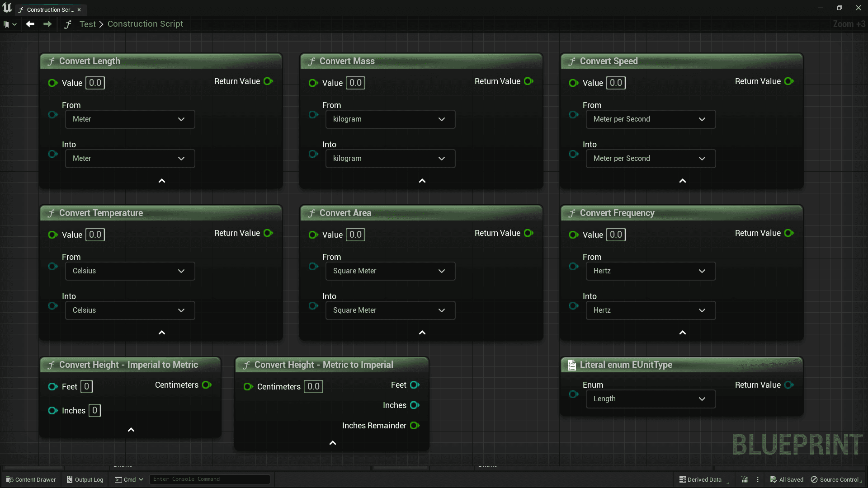Image resolution: width=868 pixels, height=488 pixels.
Task: Open Literal enum Length dropdown
Action: (x=651, y=399)
